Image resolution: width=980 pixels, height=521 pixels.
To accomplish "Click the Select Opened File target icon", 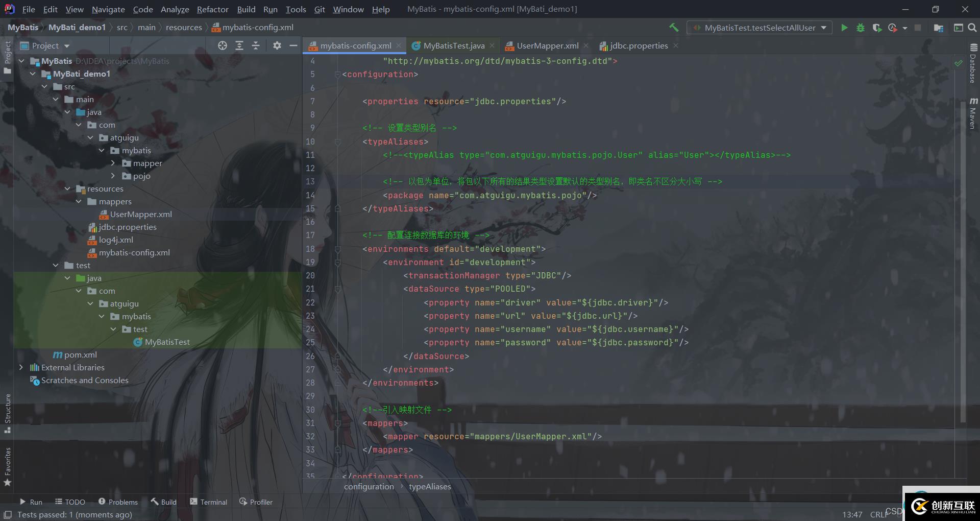I will 223,45.
